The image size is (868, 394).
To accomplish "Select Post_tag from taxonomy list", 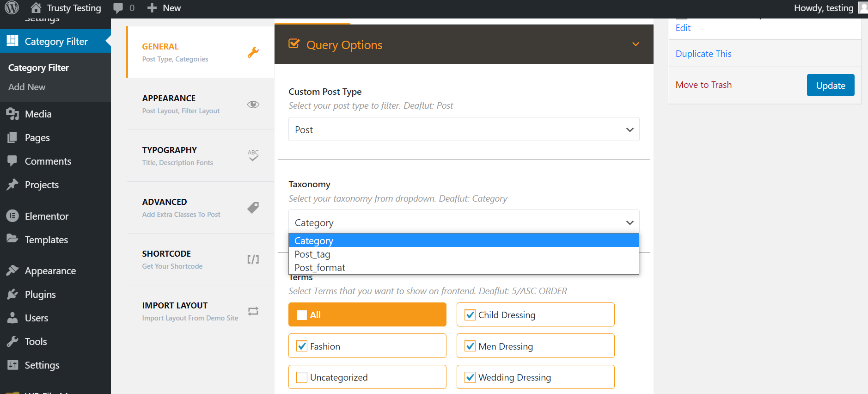I will click(312, 254).
